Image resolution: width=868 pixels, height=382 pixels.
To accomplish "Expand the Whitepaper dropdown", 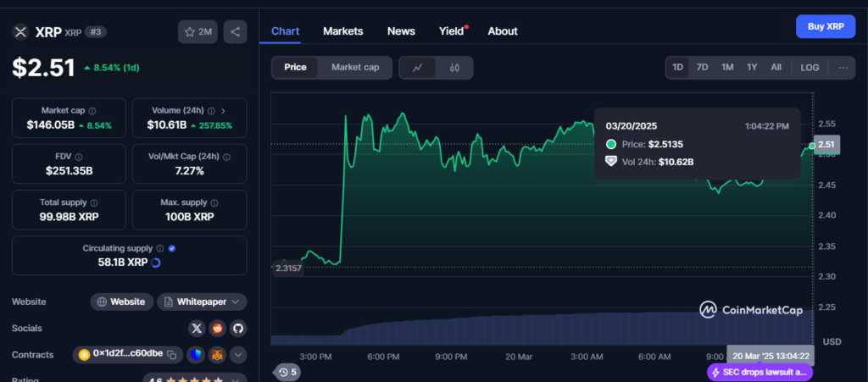I will tap(202, 302).
